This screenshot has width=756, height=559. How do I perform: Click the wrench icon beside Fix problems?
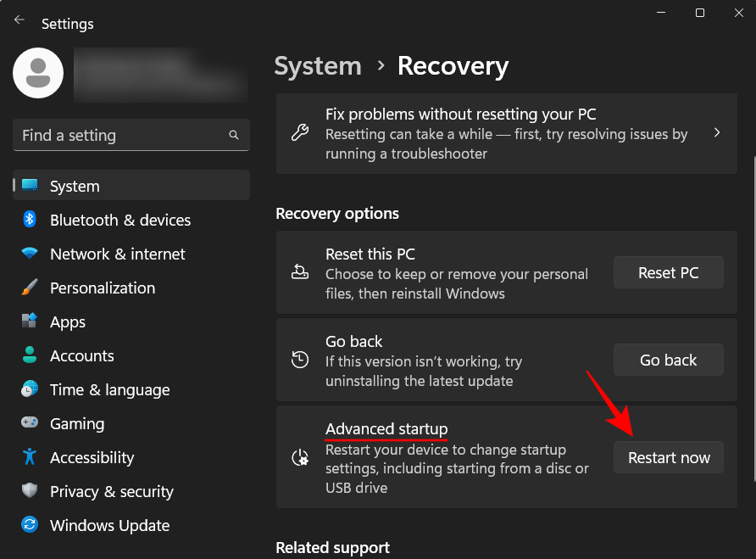click(x=299, y=133)
